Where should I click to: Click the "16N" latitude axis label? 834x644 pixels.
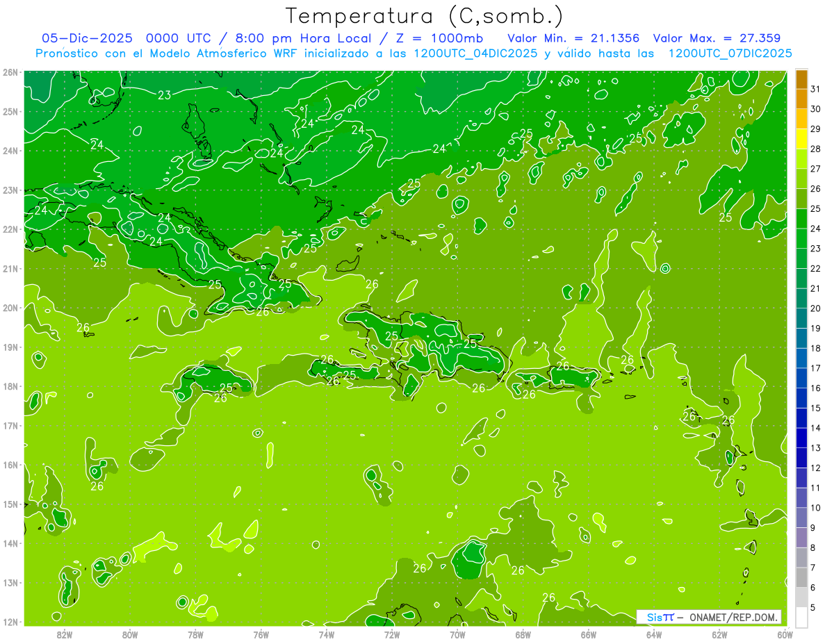point(10,465)
